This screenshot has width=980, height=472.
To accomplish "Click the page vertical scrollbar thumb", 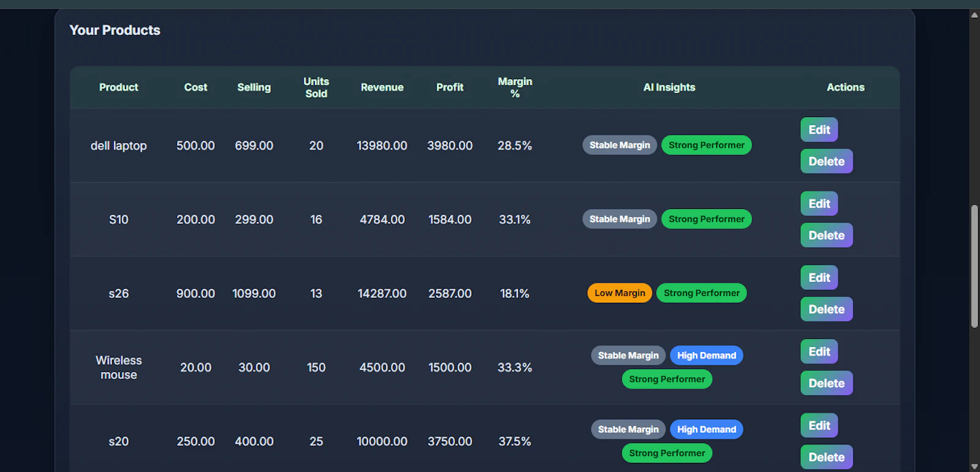I will 974,267.
